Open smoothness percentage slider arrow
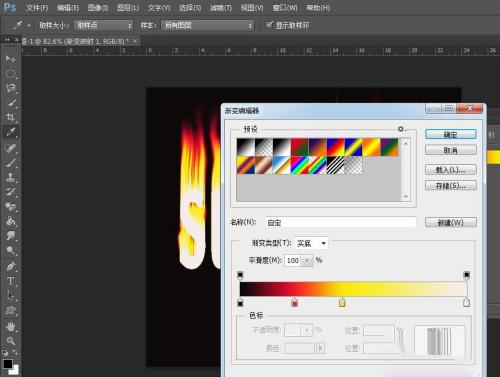Image resolution: width=500 pixels, height=377 pixels. (307, 260)
